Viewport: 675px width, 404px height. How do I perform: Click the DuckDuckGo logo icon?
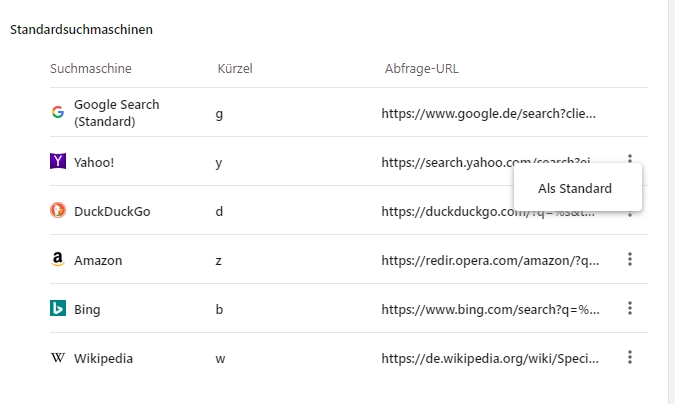click(x=58, y=210)
